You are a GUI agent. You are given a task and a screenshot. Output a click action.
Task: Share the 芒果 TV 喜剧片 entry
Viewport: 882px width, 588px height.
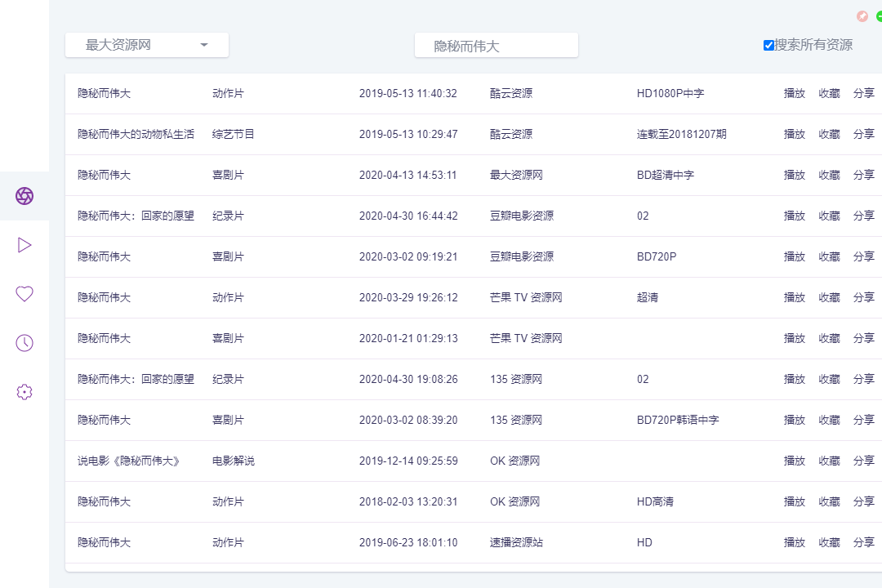[x=863, y=338]
